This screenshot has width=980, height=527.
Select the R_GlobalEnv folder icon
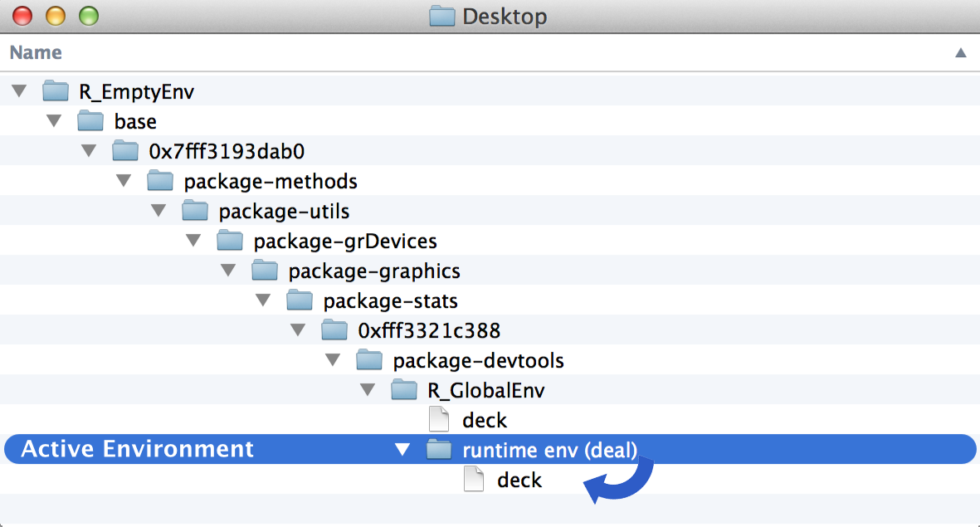pos(404,390)
